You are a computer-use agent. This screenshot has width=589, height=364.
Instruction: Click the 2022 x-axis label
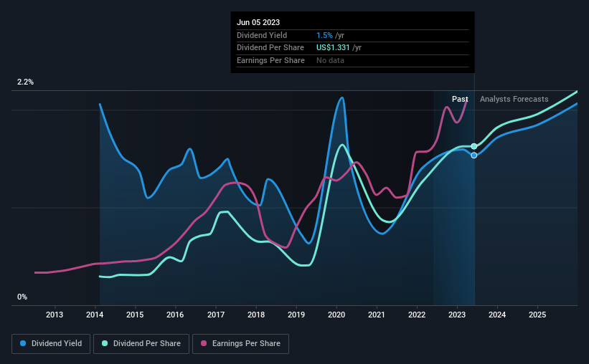pyautogui.click(x=417, y=315)
